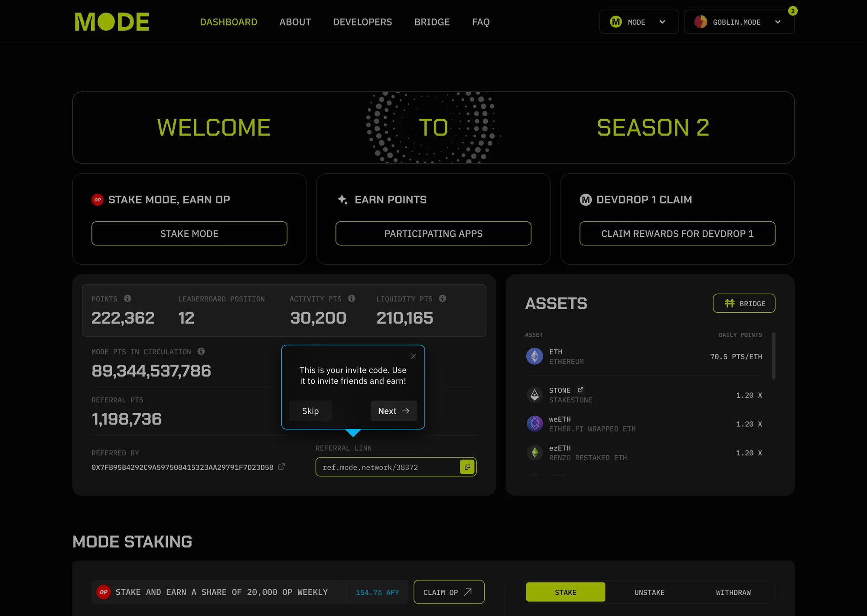Open the Developers nav item
The image size is (867, 616).
[362, 22]
